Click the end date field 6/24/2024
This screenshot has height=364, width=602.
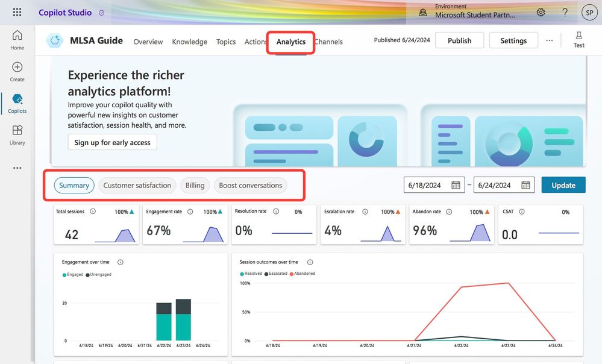[x=504, y=185]
